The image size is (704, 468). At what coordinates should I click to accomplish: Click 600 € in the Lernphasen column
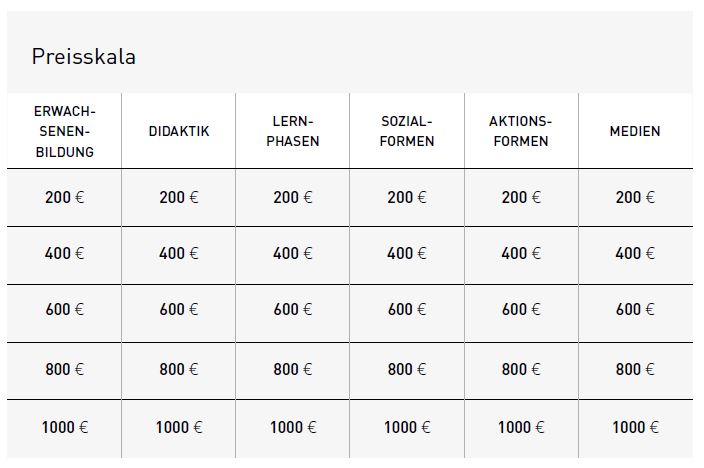pyautogui.click(x=292, y=310)
